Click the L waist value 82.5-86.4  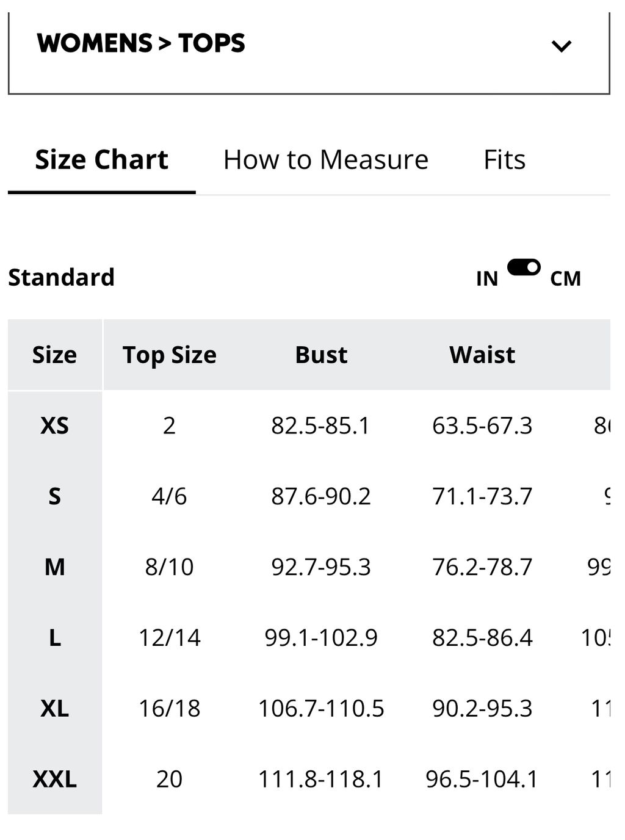(482, 637)
